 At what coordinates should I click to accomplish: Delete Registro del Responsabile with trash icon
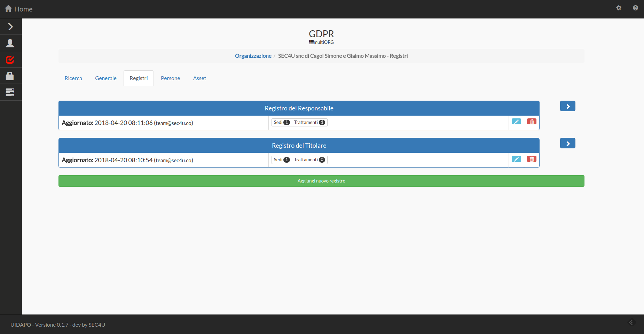[532, 122]
